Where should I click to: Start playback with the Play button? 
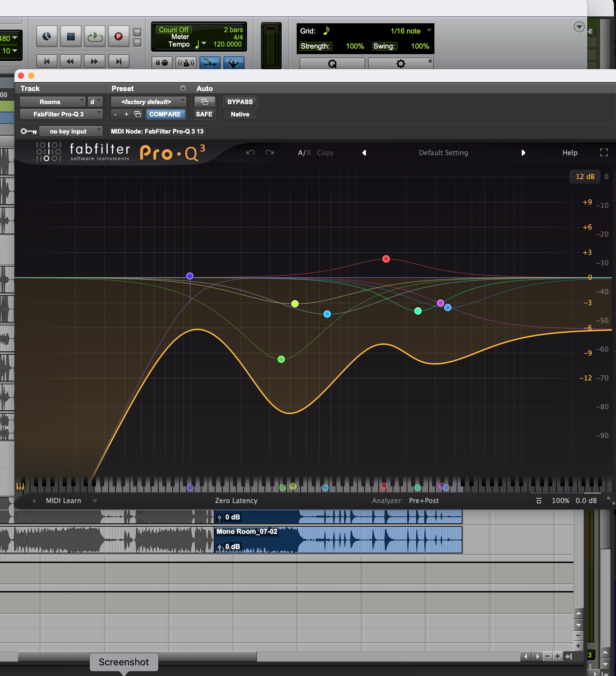click(x=95, y=36)
